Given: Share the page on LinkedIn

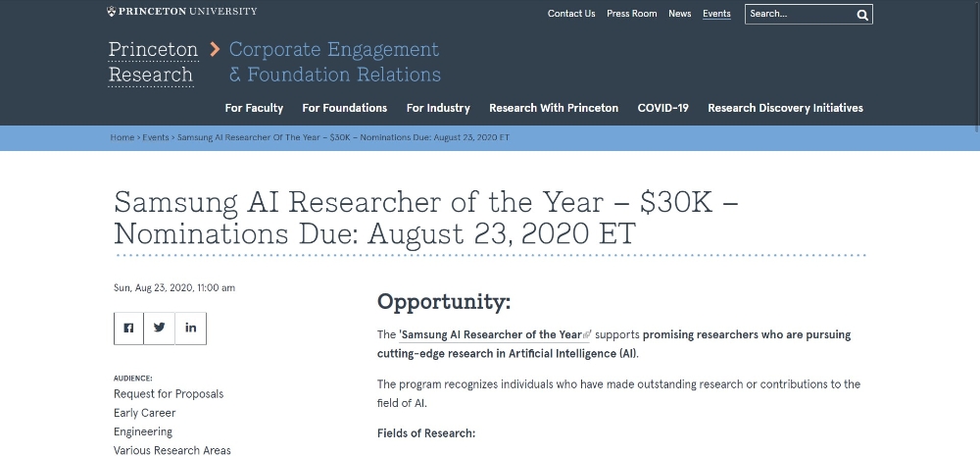Looking at the screenshot, I should click(x=191, y=328).
